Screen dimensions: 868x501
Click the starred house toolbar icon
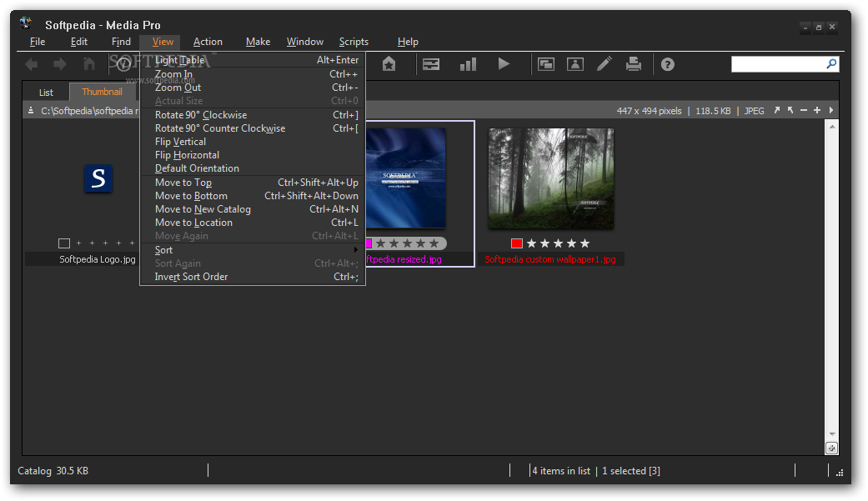389,64
